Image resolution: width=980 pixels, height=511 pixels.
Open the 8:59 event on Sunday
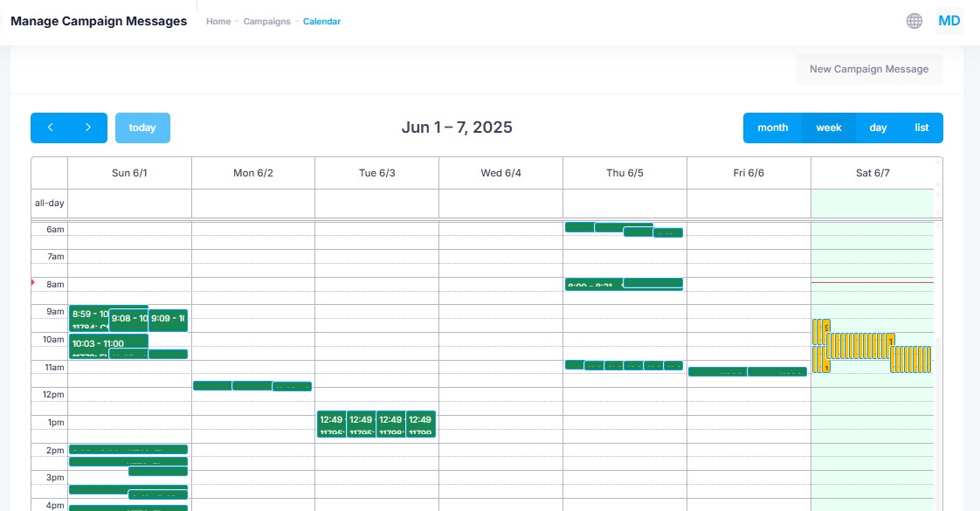pos(89,318)
